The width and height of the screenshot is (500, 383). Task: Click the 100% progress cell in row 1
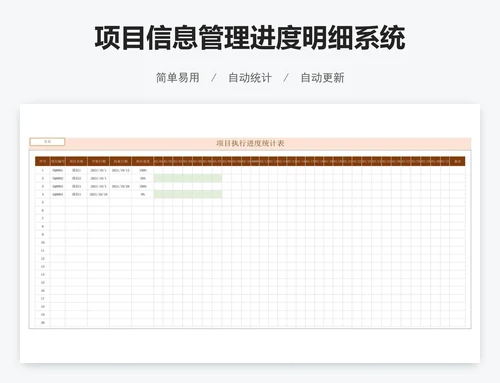coord(143,170)
